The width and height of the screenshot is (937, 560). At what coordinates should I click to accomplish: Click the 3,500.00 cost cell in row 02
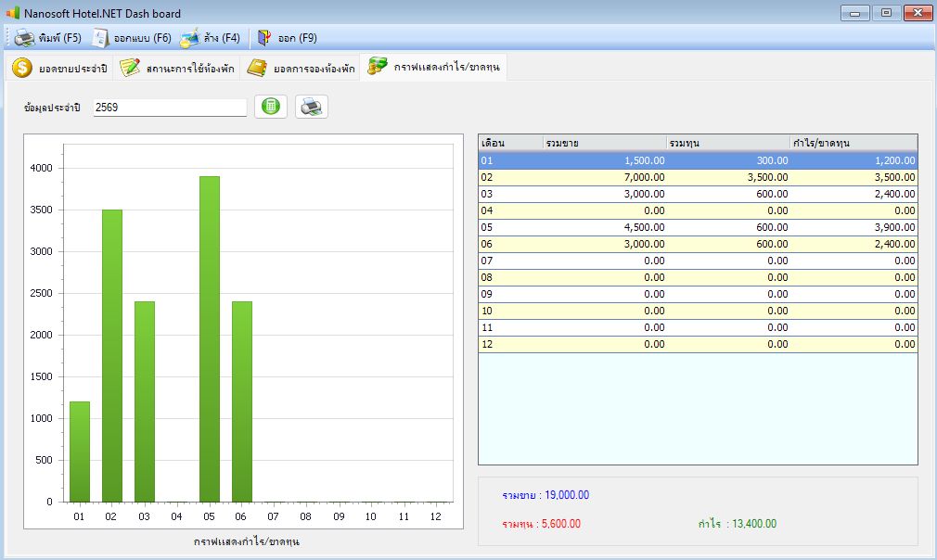point(728,177)
